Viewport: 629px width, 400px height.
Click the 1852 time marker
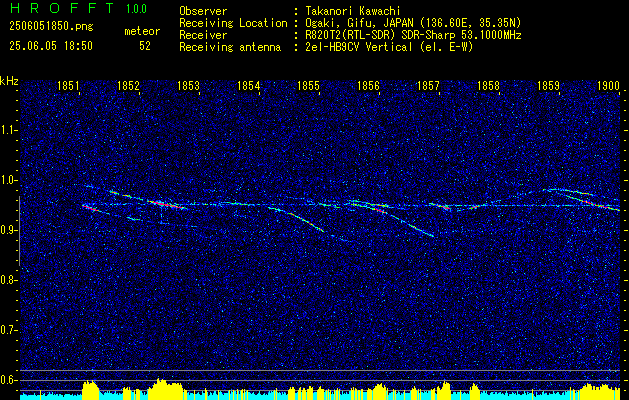(x=129, y=86)
